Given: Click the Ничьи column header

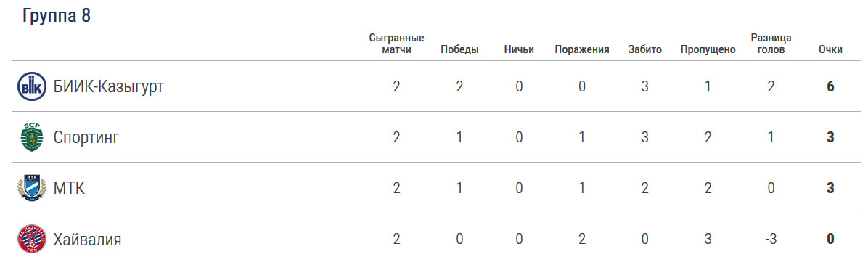Looking at the screenshot, I should 519,50.
